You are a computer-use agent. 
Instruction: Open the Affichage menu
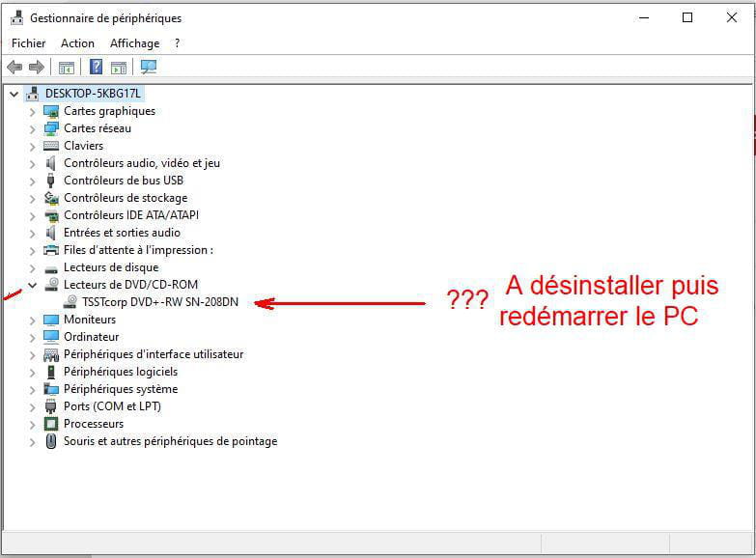(x=134, y=43)
